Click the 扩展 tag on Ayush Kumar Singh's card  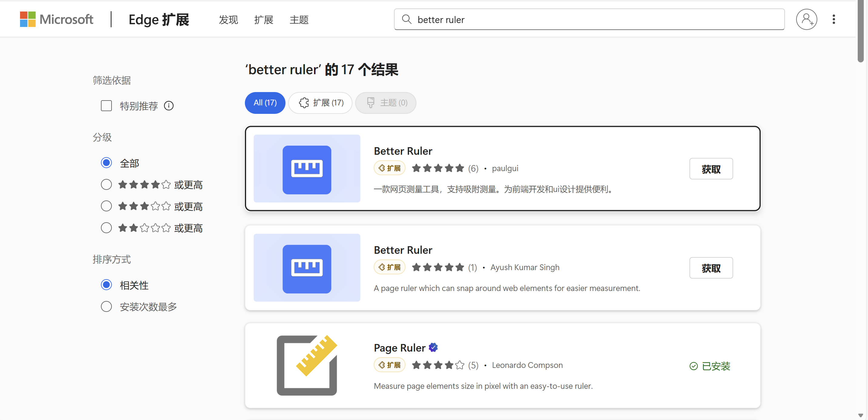coord(389,267)
